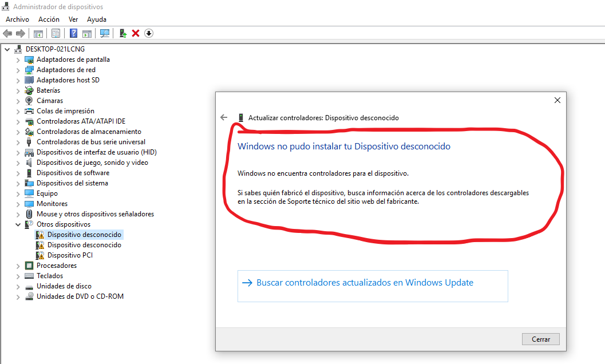Click Buscar controladores actualizados en Windows Update
The width and height of the screenshot is (605, 364).
pyautogui.click(x=373, y=286)
